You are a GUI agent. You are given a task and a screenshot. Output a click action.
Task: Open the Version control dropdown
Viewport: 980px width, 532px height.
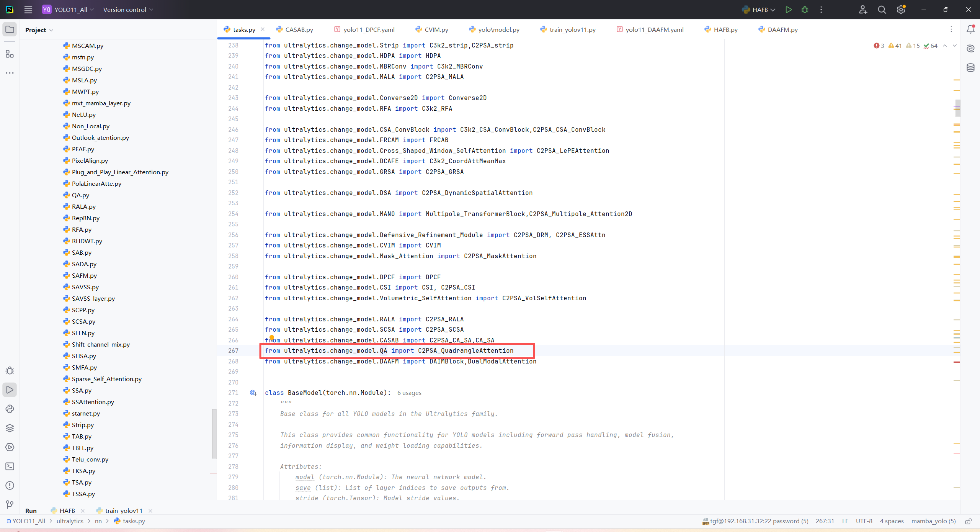click(128, 10)
